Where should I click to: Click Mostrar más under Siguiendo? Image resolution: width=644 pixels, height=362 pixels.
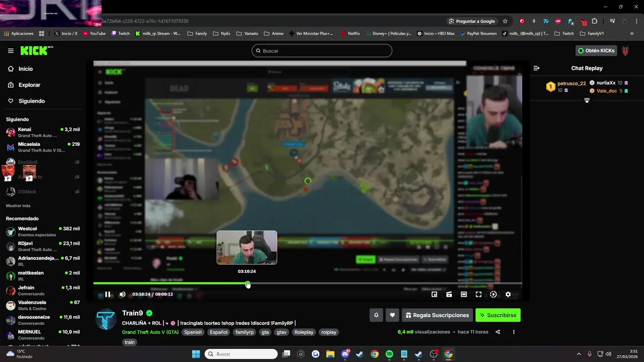pos(18,206)
